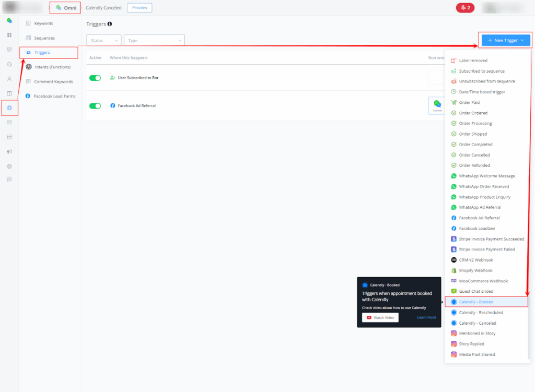Image resolution: width=535 pixels, height=392 pixels.
Task: Disable the User Subscribed to Bot trigger
Action: [x=95, y=78]
